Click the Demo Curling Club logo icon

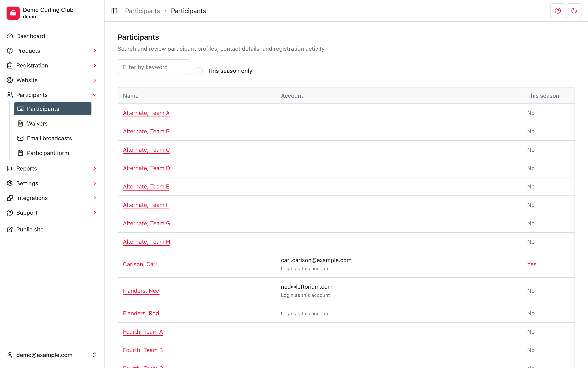click(x=13, y=13)
